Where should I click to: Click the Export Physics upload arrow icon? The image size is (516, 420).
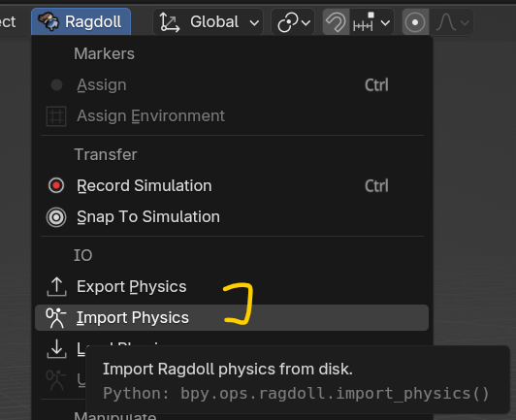click(x=56, y=287)
